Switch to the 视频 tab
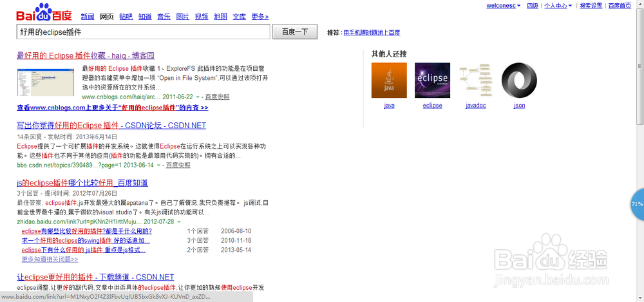Screen dimensions: 644x302 (x=202, y=17)
